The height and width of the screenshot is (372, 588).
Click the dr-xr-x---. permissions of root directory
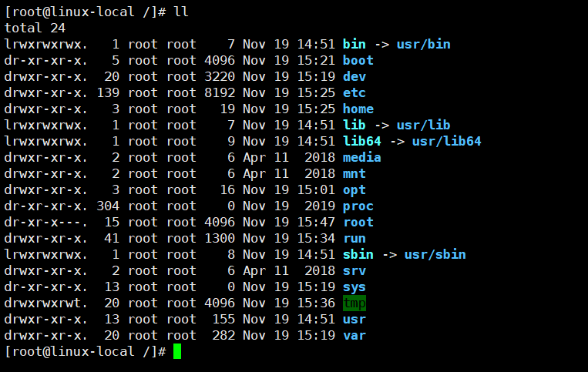pyautogui.click(x=42, y=222)
